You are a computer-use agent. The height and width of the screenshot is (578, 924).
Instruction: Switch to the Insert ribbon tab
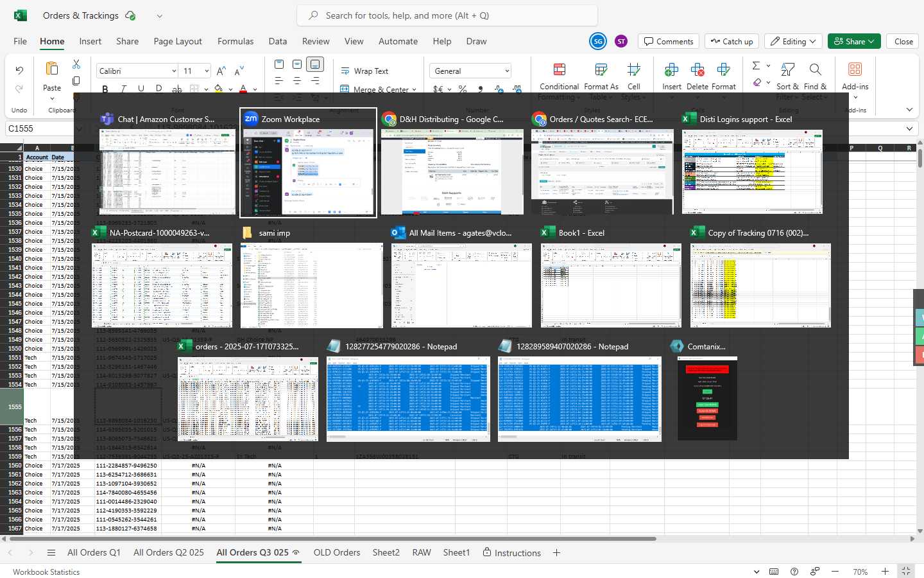(90, 41)
